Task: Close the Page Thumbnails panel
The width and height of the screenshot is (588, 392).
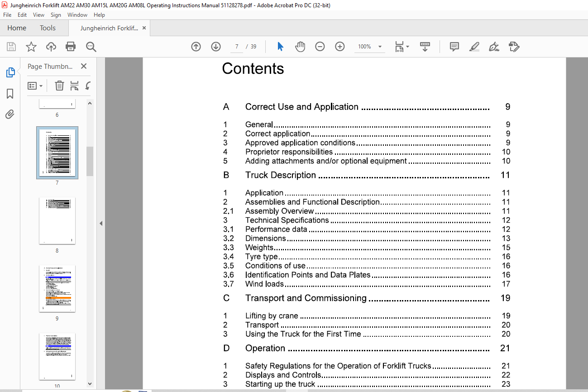Action: tap(84, 66)
